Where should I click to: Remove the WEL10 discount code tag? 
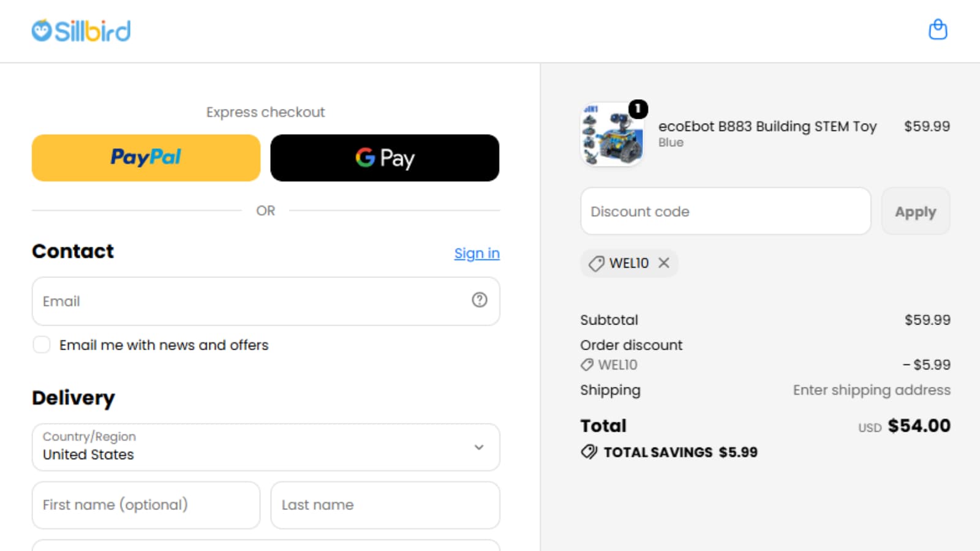tap(664, 263)
